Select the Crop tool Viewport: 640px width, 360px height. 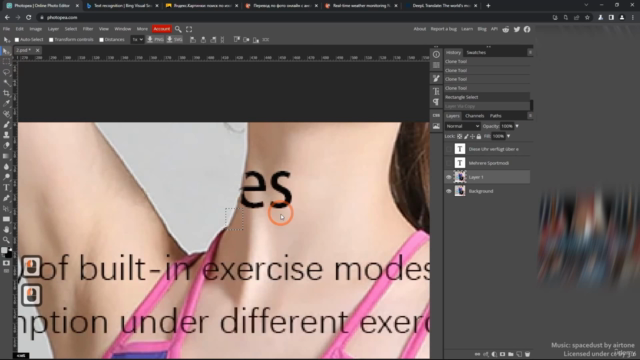[6, 93]
